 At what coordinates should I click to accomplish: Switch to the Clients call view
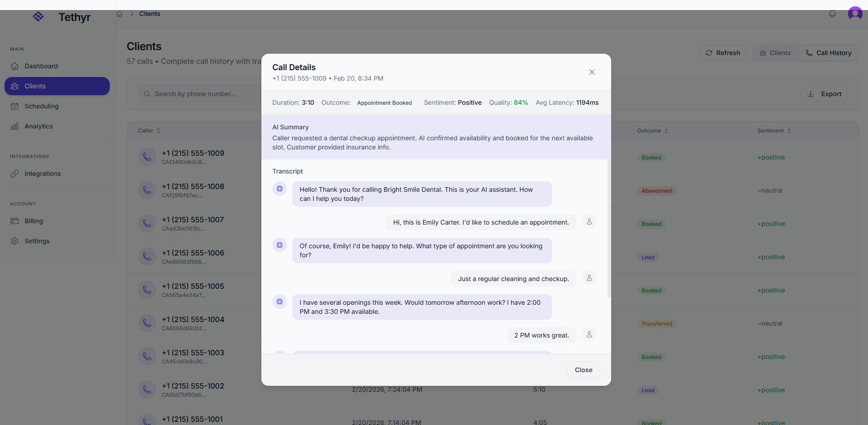775,52
